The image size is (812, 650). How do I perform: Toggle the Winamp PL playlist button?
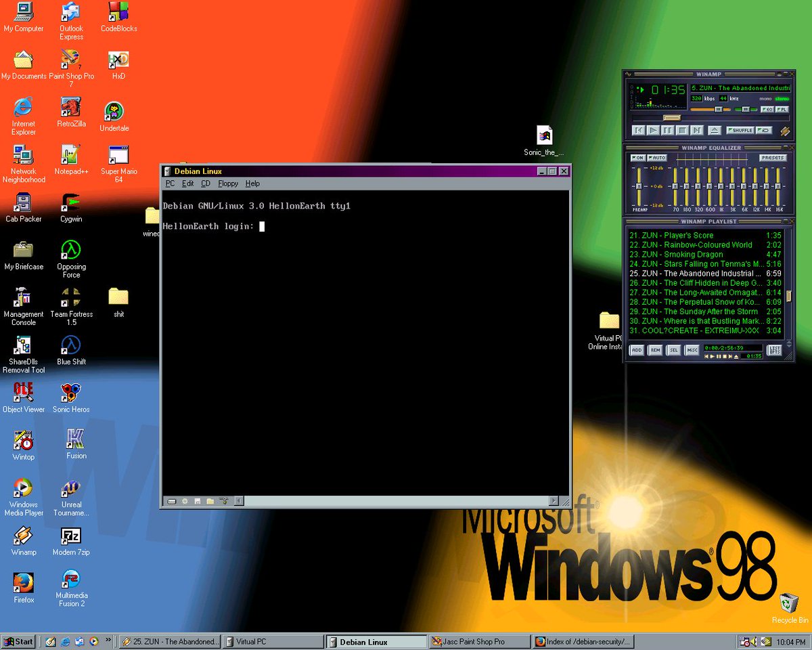[782, 109]
